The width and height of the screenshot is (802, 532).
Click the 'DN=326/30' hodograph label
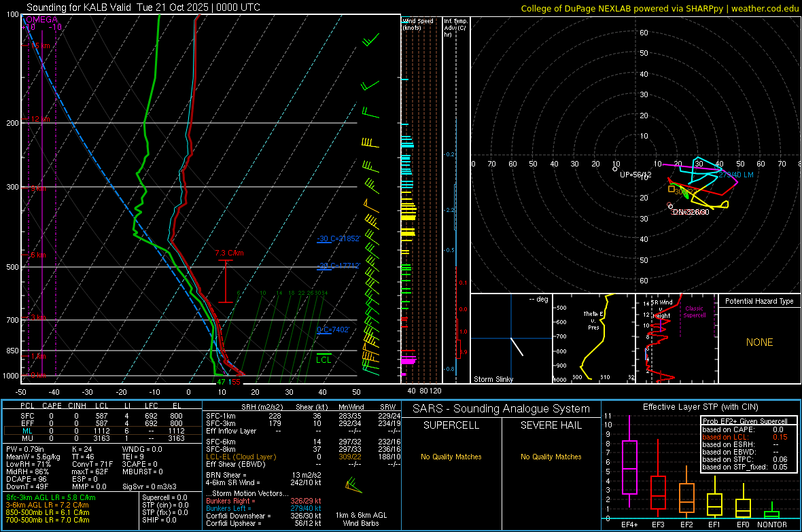tap(691, 212)
